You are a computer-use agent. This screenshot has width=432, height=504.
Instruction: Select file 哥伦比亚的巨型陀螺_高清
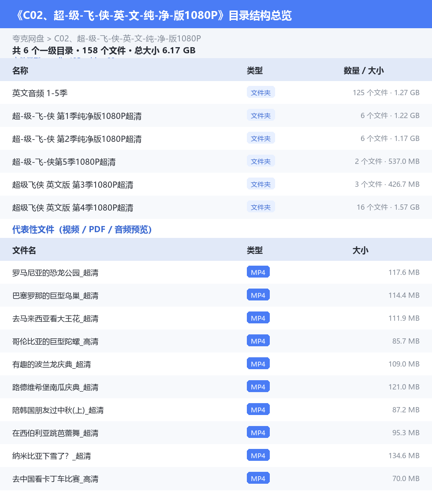216,341
